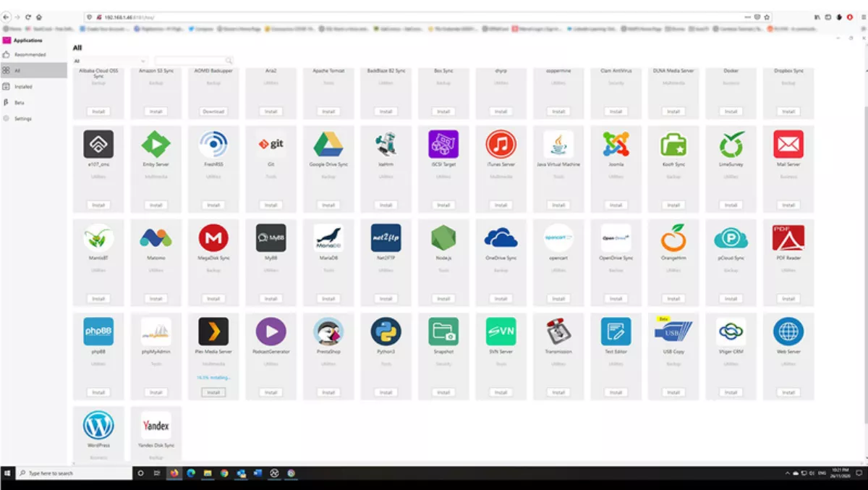Select the Transmission app icon
The width and height of the screenshot is (868, 490).
click(558, 331)
